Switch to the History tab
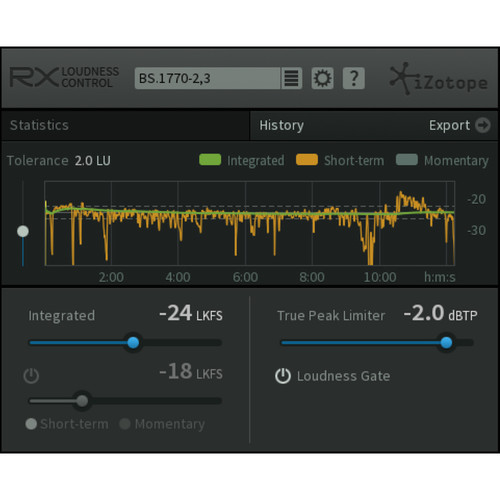Image resolution: width=500 pixels, height=500 pixels. point(281,126)
